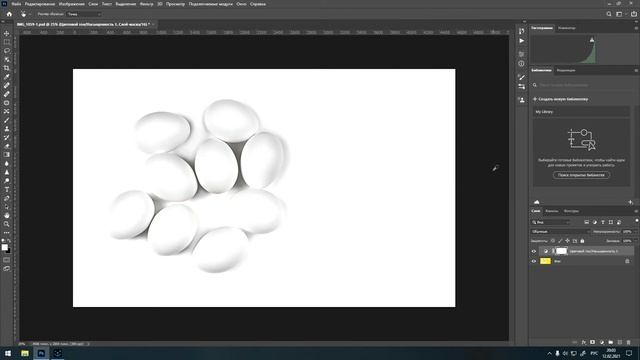
Task: Open the File menu
Action: (16, 4)
